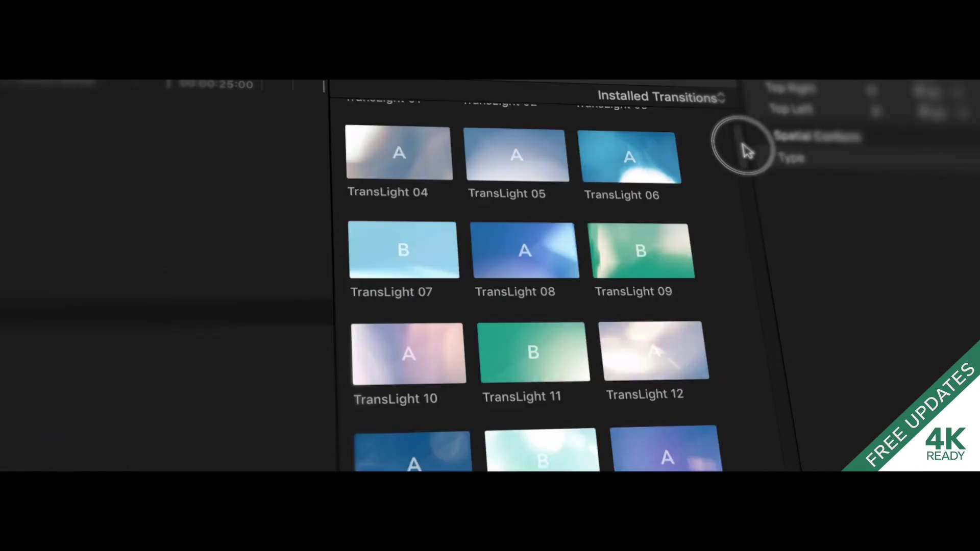Select the TransLight 10 transition thumbnail
Screen dimensions: 980x551
click(x=408, y=354)
